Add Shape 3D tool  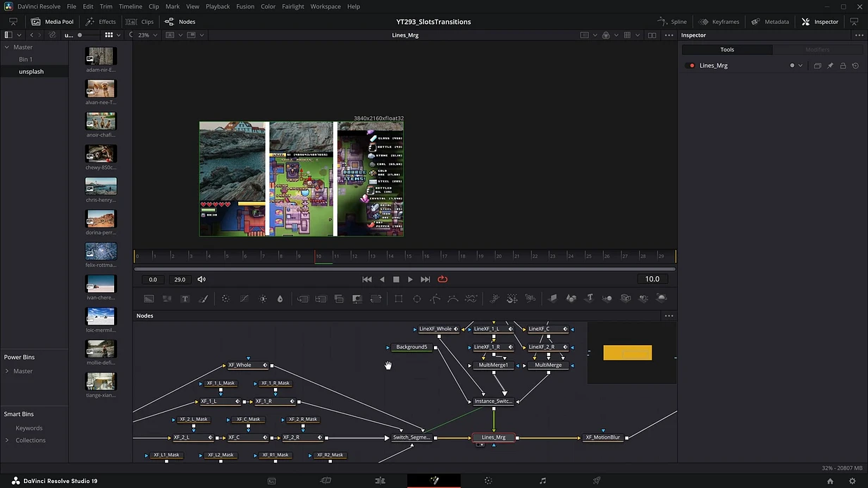(571, 299)
